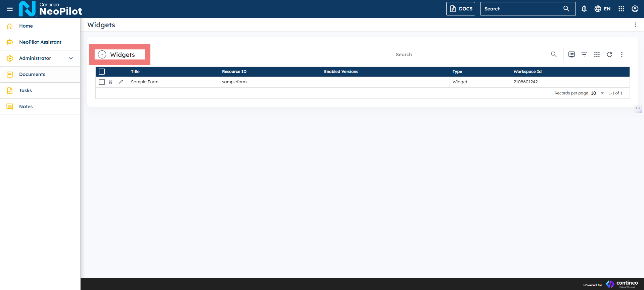Click the sampleform resource ID cell
The width and height of the screenshot is (644, 290).
[270, 82]
